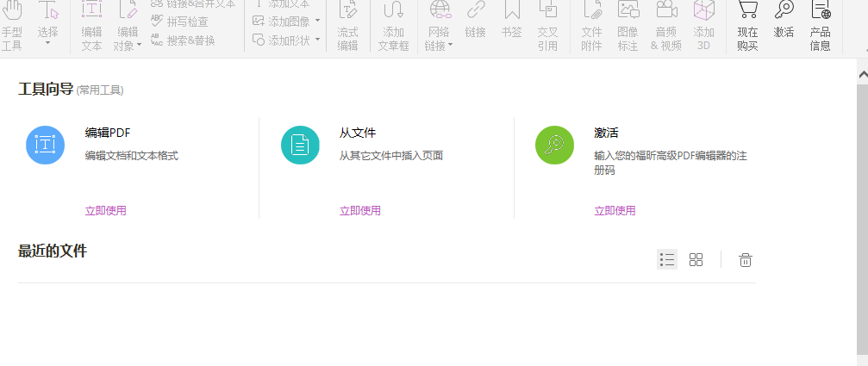Click the vertical scrollbar track
This screenshot has height=366, width=868.
pyautogui.click(x=863, y=221)
